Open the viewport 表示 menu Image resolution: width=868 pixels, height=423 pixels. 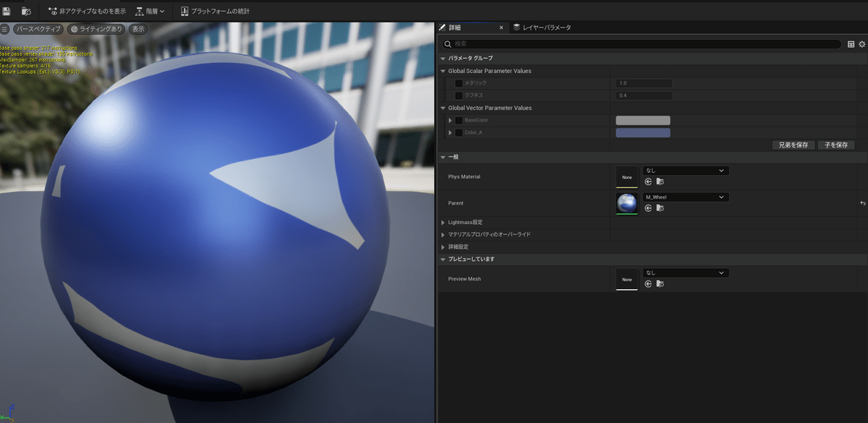(137, 29)
